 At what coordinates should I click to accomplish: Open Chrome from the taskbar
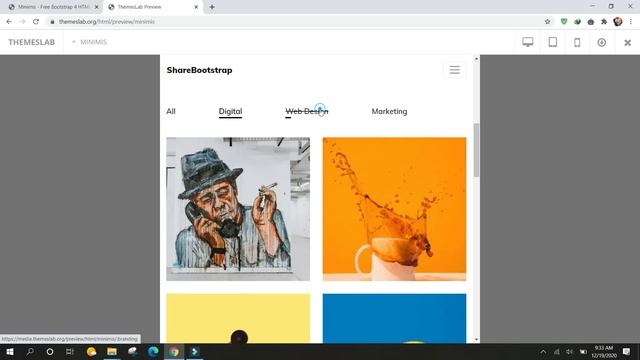[x=174, y=351]
